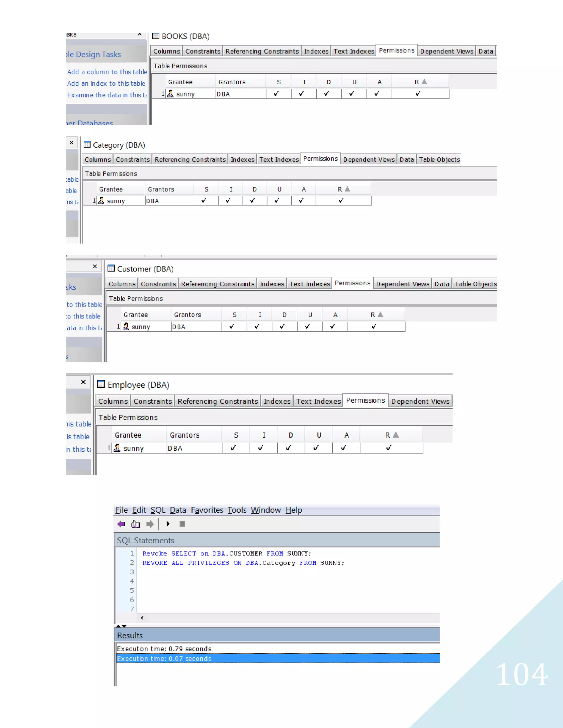Open Text Indexes tab in Category panel
Viewport: 563px width, 728px height.
click(x=279, y=159)
